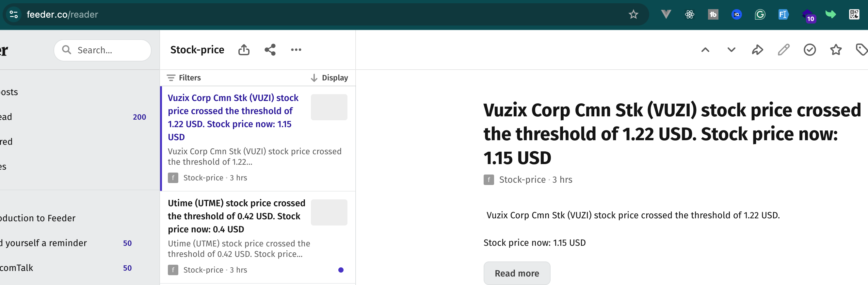Open the Display sorting dropdown
Viewport: 868px width, 285px height.
329,78
